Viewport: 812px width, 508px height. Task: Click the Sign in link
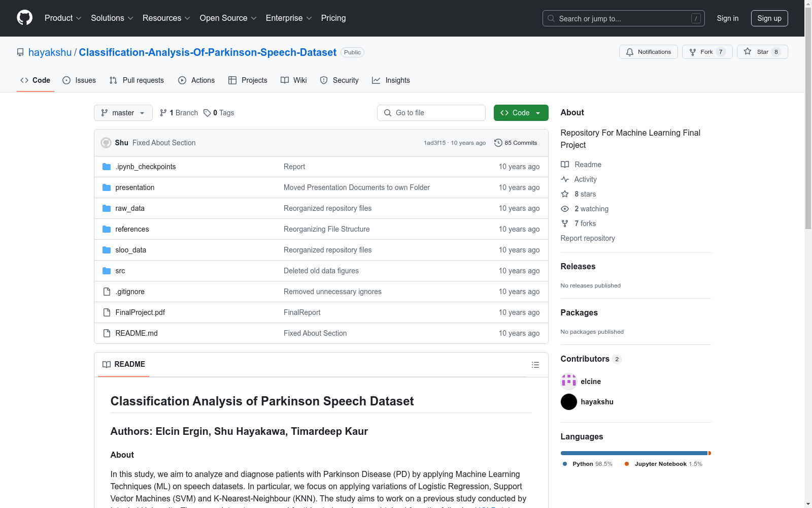728,18
